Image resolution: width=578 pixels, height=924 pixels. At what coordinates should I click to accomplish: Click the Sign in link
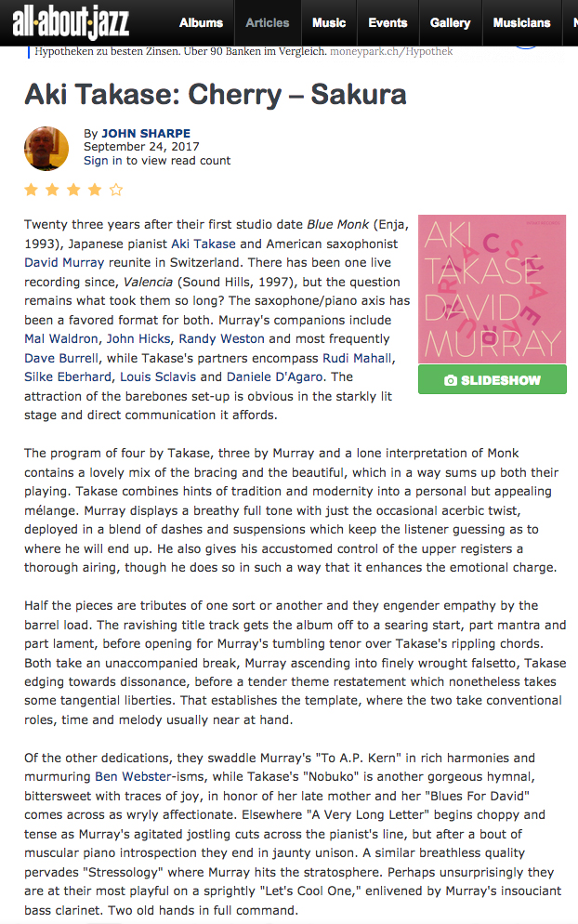[103, 160]
